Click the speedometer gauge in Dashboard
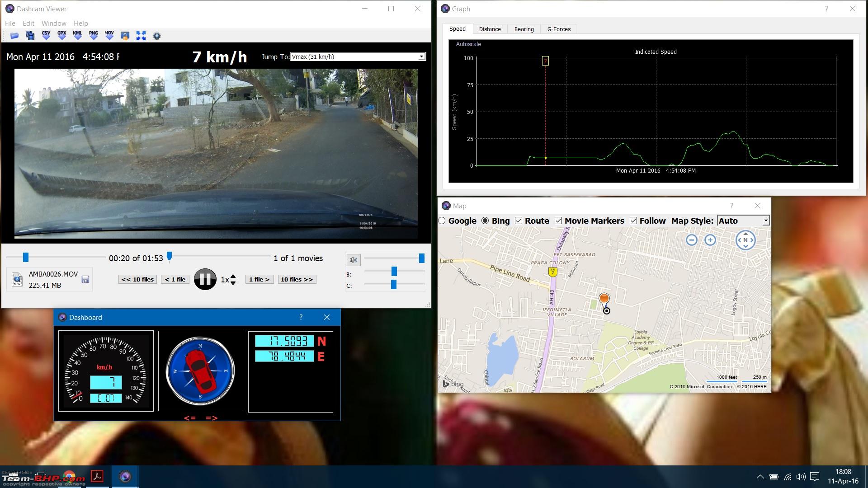This screenshot has width=868, height=488. click(x=106, y=371)
